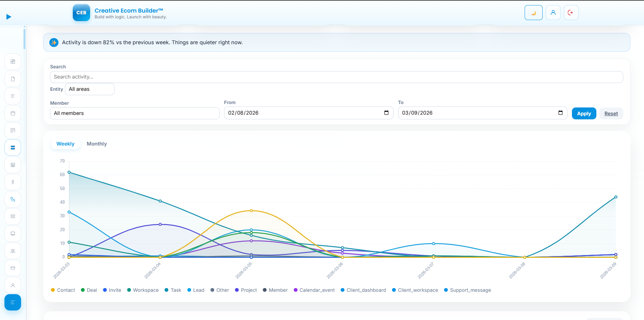Toggle dark mode with the moon button
The width and height of the screenshot is (644, 320).
coord(533,12)
